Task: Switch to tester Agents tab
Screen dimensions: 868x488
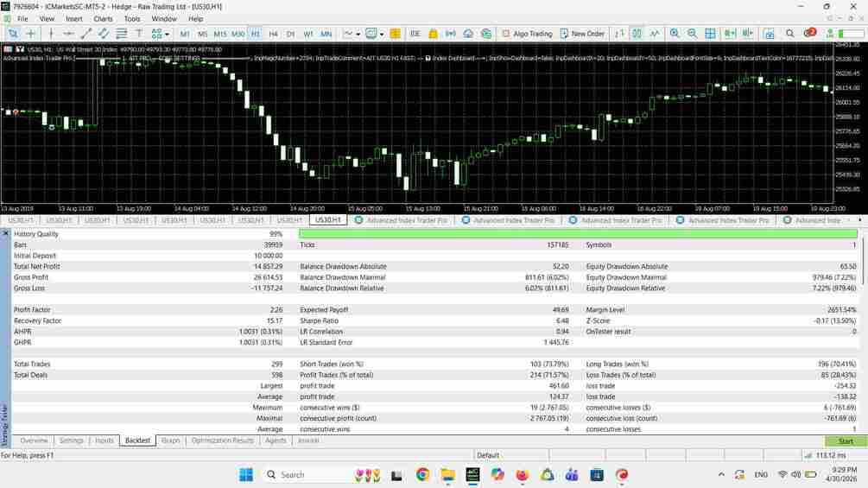Action: pyautogui.click(x=276, y=441)
